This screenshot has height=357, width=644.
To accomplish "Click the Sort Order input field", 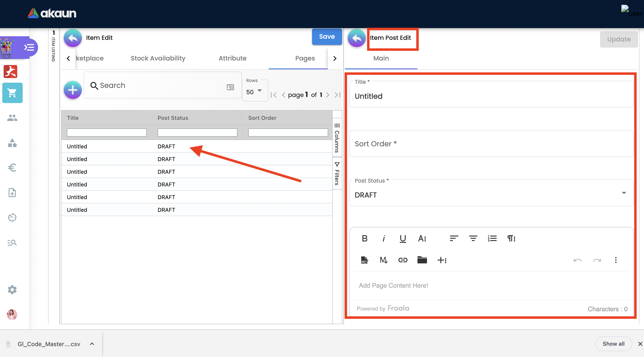I will 491,144.
